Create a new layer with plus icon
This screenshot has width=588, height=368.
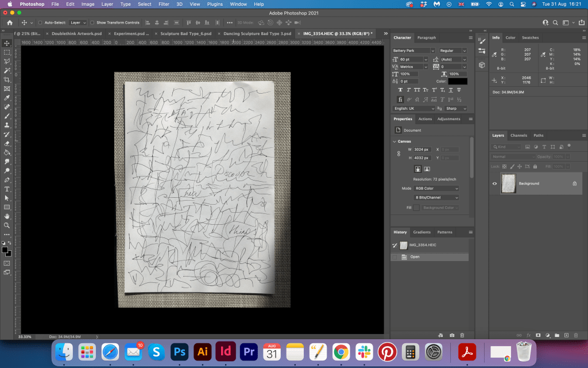click(566, 335)
